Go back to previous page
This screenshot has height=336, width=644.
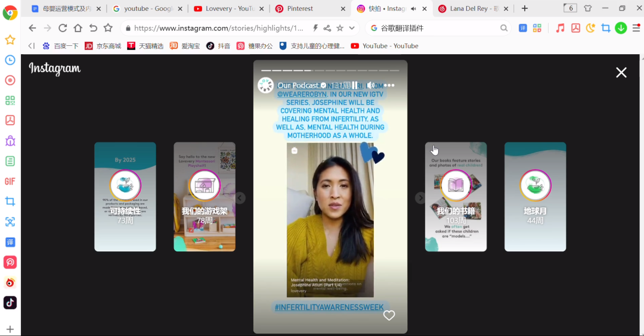[32, 28]
